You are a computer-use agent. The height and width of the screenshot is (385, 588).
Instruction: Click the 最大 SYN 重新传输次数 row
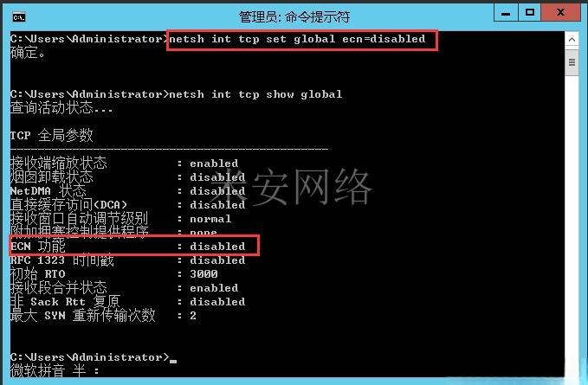[x=104, y=315]
